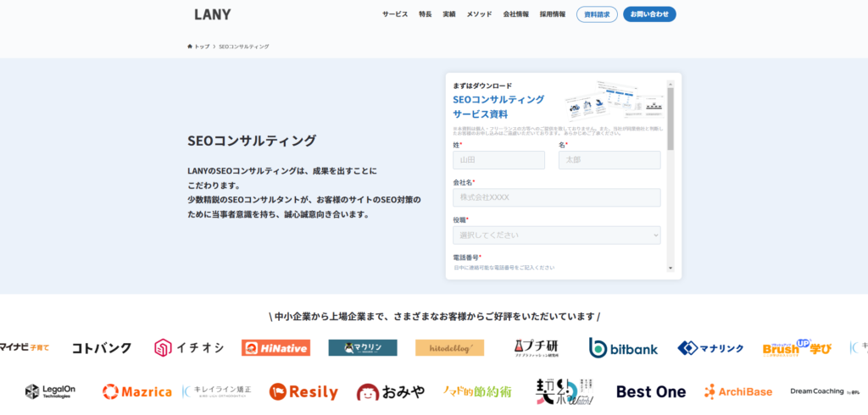Click the 契約ウォッチ logo
Viewport: 868px width, 415px height.
(565, 392)
